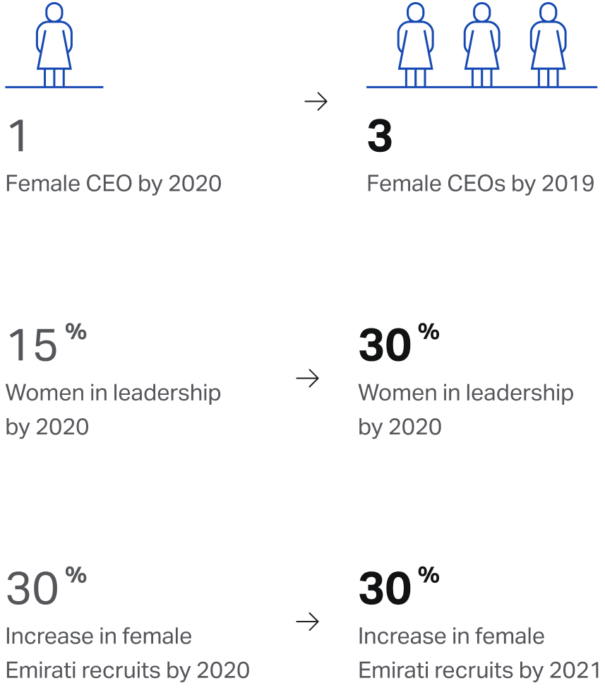Click the arrow between leadership percentages
This screenshot has width=605, height=700.
[307, 379]
